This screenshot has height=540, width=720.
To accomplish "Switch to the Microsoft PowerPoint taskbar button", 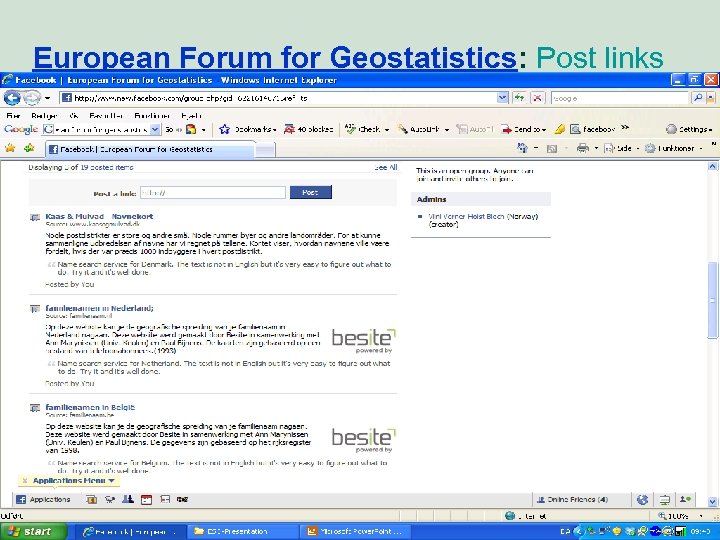I will point(355,531).
